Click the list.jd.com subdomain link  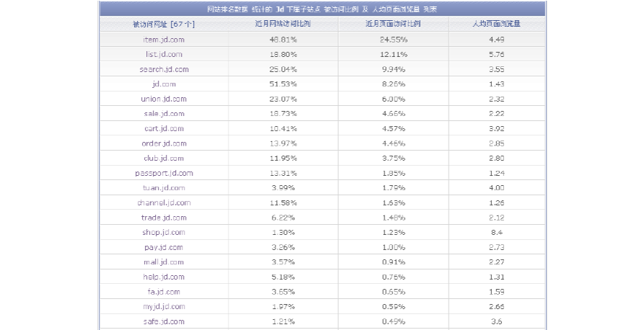(x=164, y=54)
